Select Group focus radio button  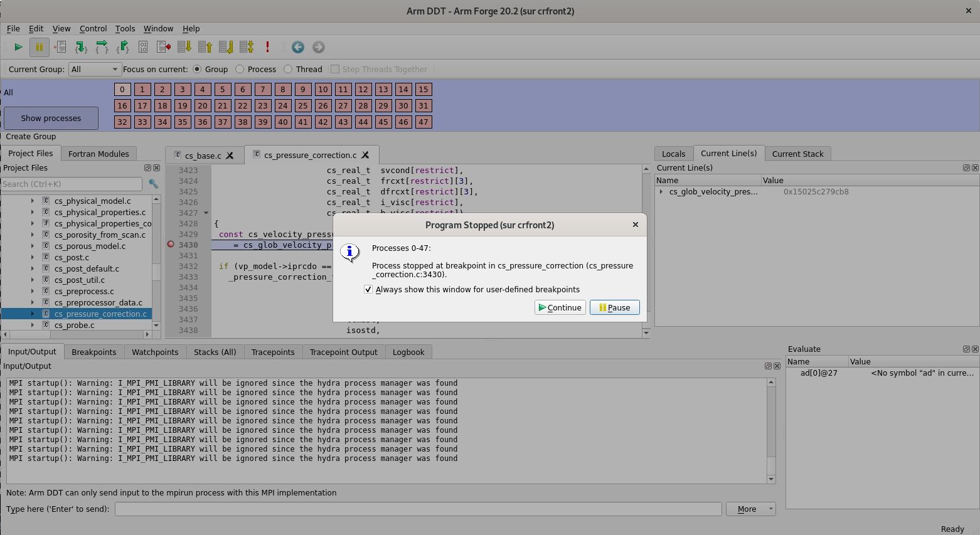point(197,69)
